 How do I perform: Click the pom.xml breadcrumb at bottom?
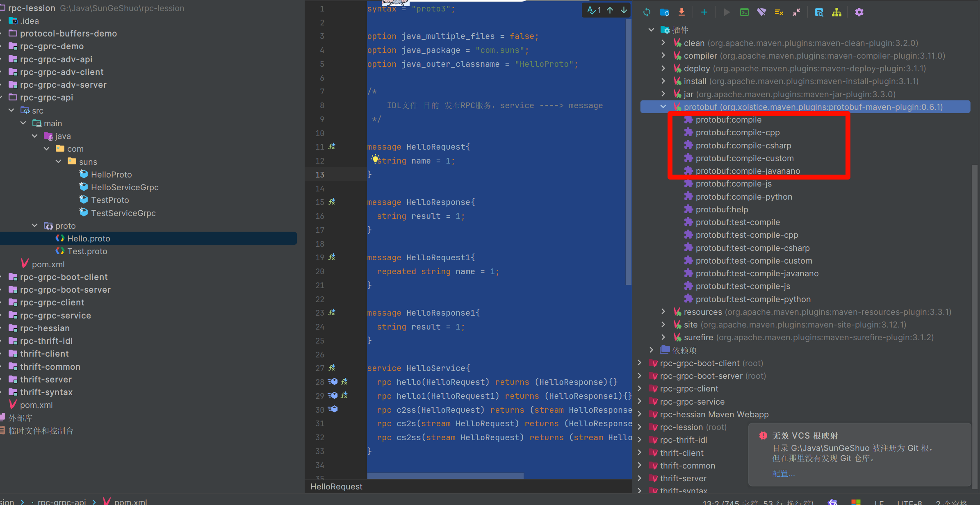point(130,501)
